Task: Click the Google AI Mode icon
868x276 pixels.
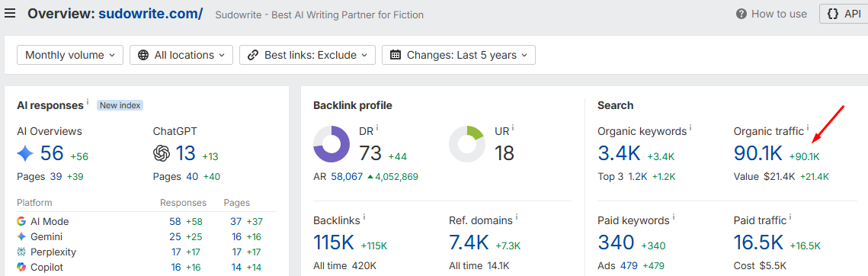Action: pos(21,221)
